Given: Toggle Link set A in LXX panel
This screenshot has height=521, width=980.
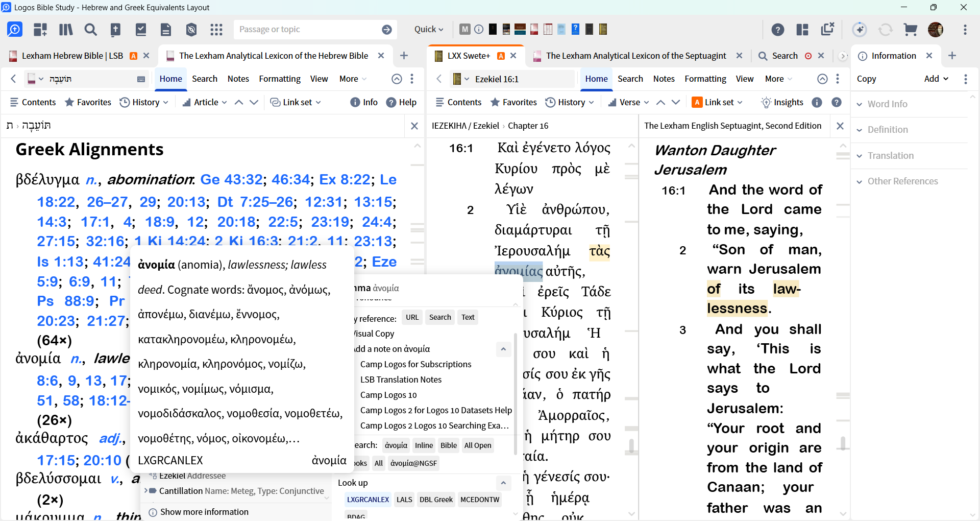Looking at the screenshot, I should coord(717,102).
